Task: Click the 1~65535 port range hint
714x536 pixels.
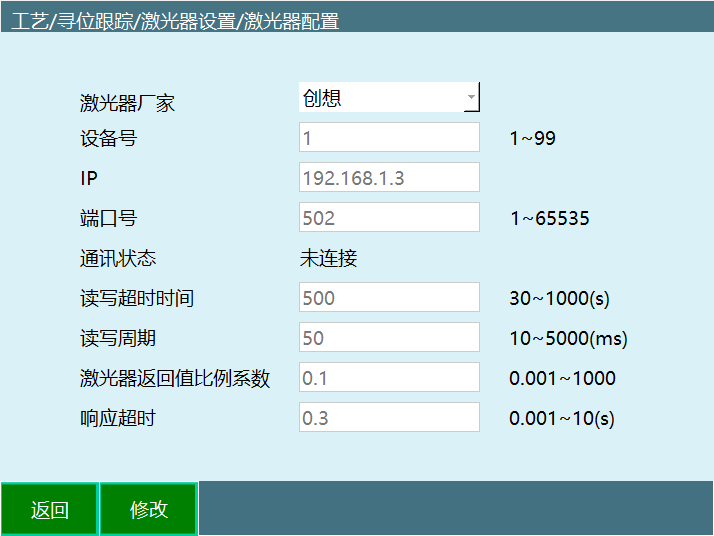Action: coord(549,218)
